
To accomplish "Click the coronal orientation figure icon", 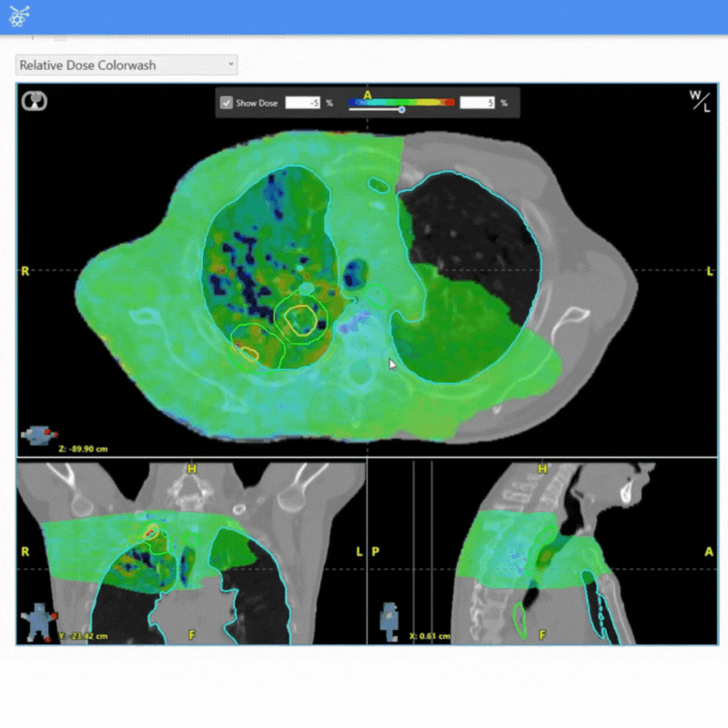I will [38, 623].
